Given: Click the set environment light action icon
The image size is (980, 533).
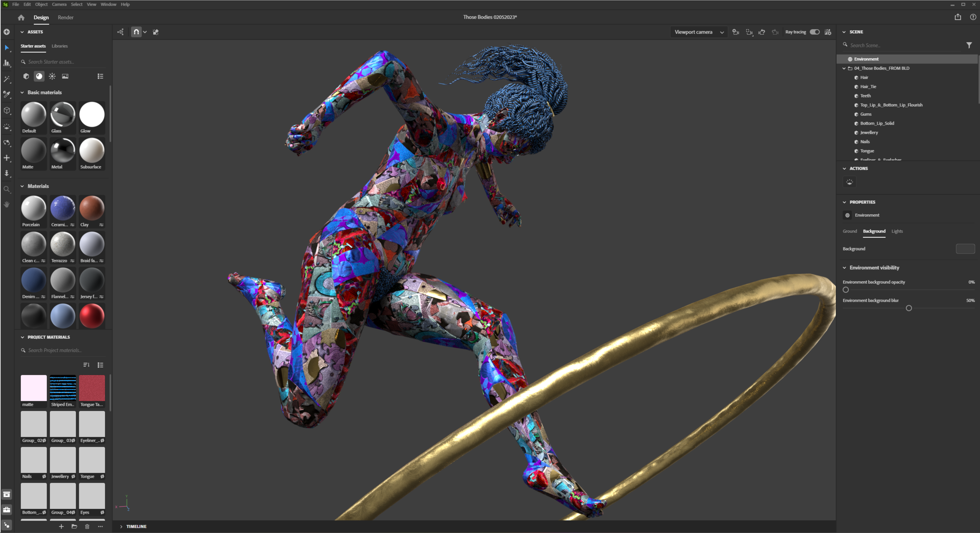Looking at the screenshot, I should (x=850, y=182).
